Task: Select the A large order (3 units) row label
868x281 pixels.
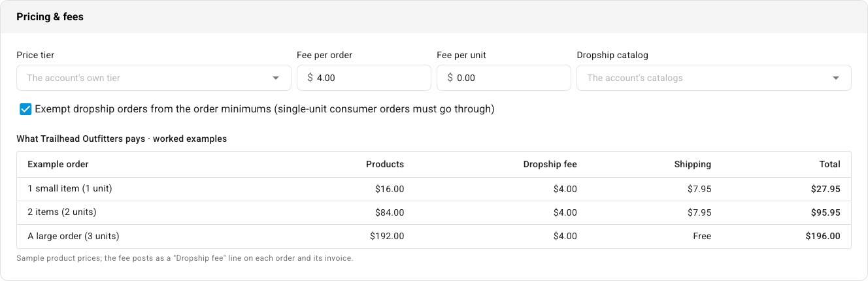Action: pos(73,236)
